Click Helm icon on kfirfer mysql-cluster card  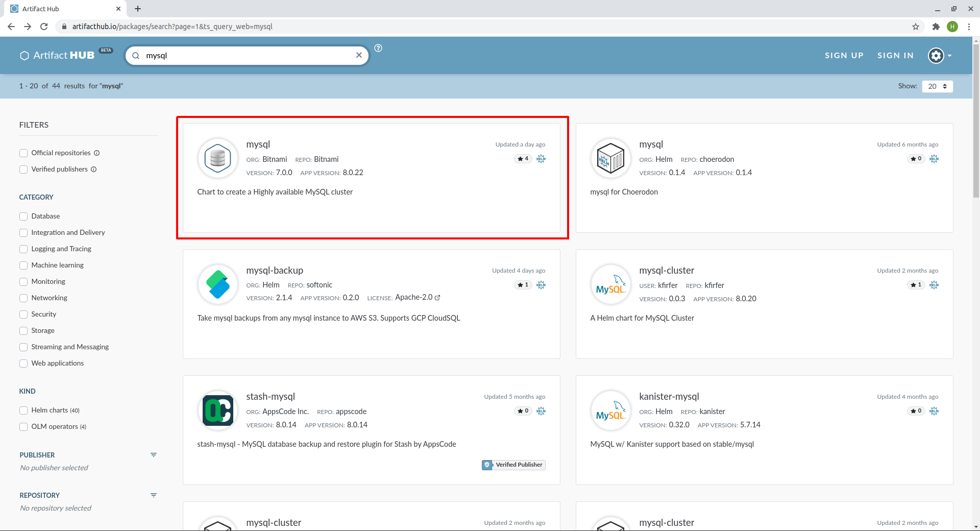934,285
